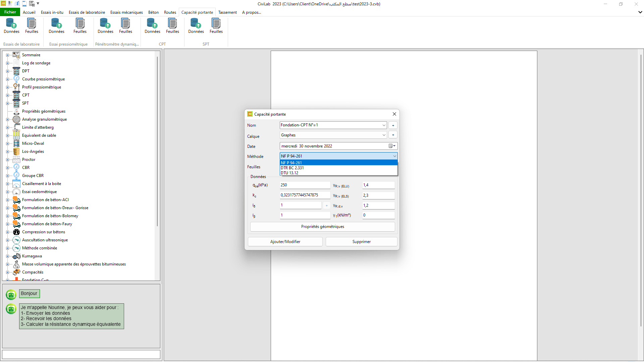This screenshot has width=644, height=362.
Task: Select the Equivalent de sable icon
Action: 16,135
